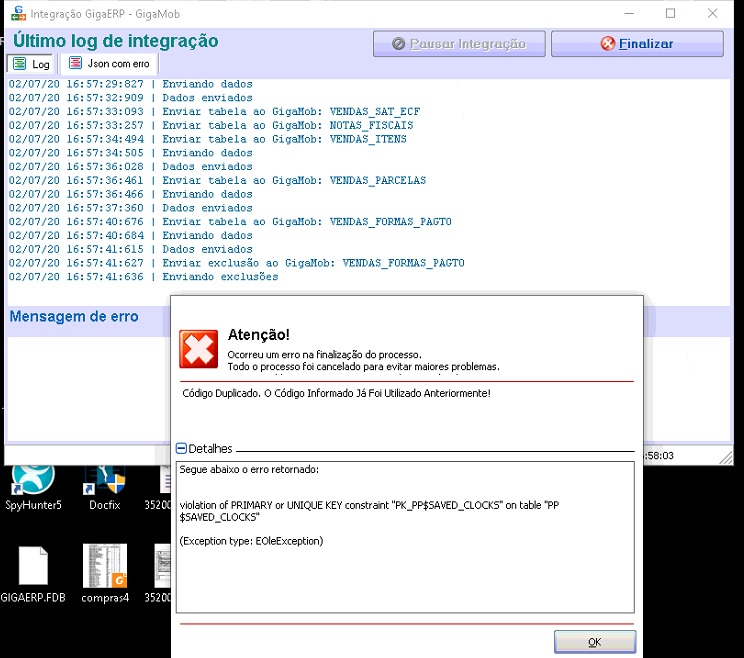This screenshot has height=658, width=744.
Task: Click the GigaERP app icon in title bar
Action: coord(16,14)
